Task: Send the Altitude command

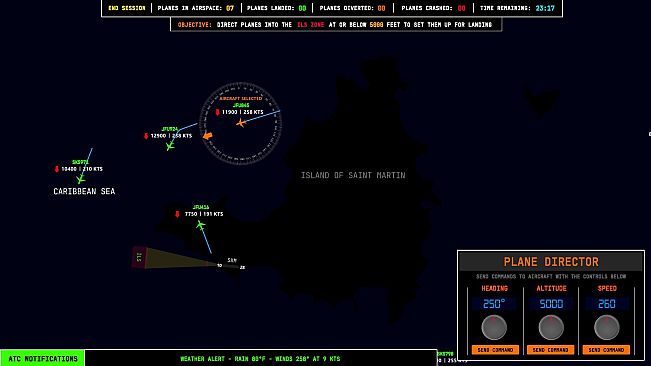Action: click(551, 350)
